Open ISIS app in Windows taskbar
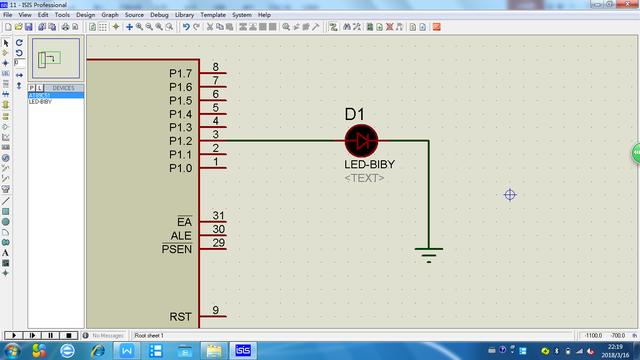 click(x=243, y=350)
